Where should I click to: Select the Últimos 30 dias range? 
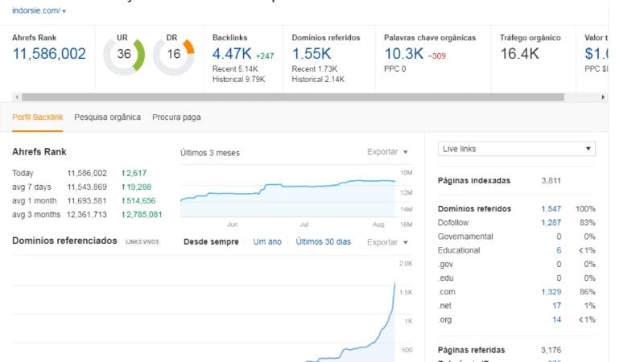(x=324, y=242)
